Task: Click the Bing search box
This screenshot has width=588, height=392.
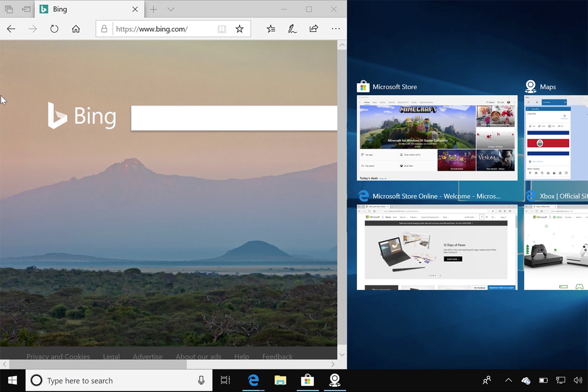Action: coord(234,118)
